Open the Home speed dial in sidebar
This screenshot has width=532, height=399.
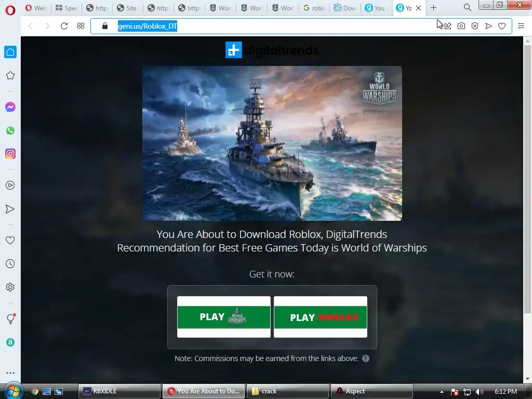click(10, 52)
